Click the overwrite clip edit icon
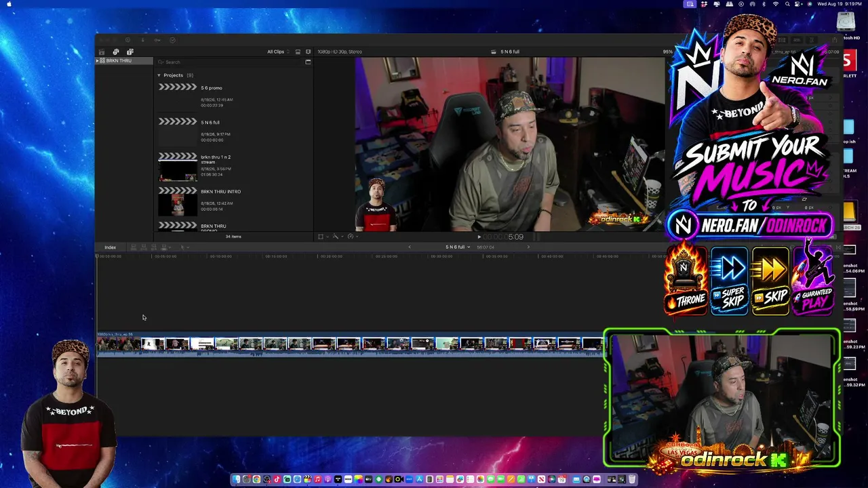868x488 pixels. pyautogui.click(x=164, y=247)
